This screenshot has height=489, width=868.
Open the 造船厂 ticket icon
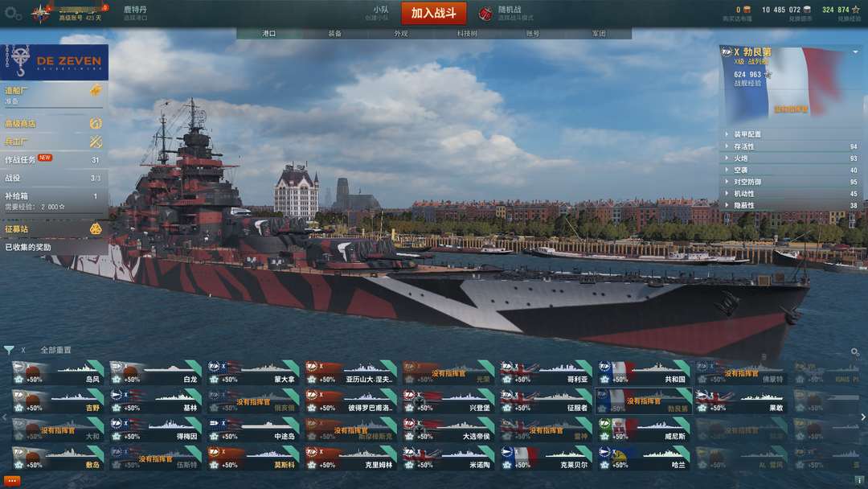point(95,90)
